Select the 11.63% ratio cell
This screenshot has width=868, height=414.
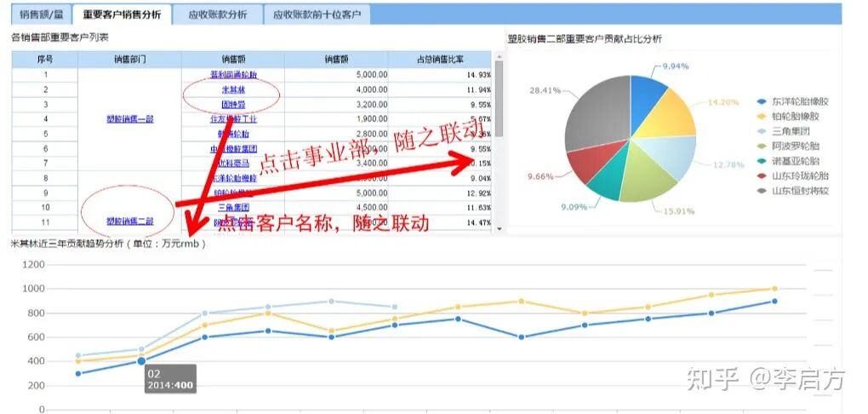[440, 207]
